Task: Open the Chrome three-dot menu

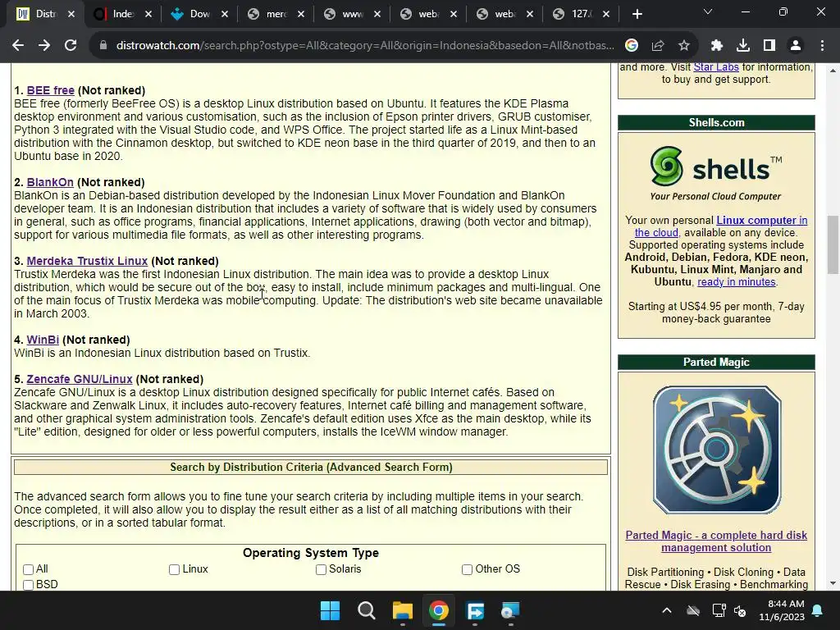Action: tap(822, 46)
